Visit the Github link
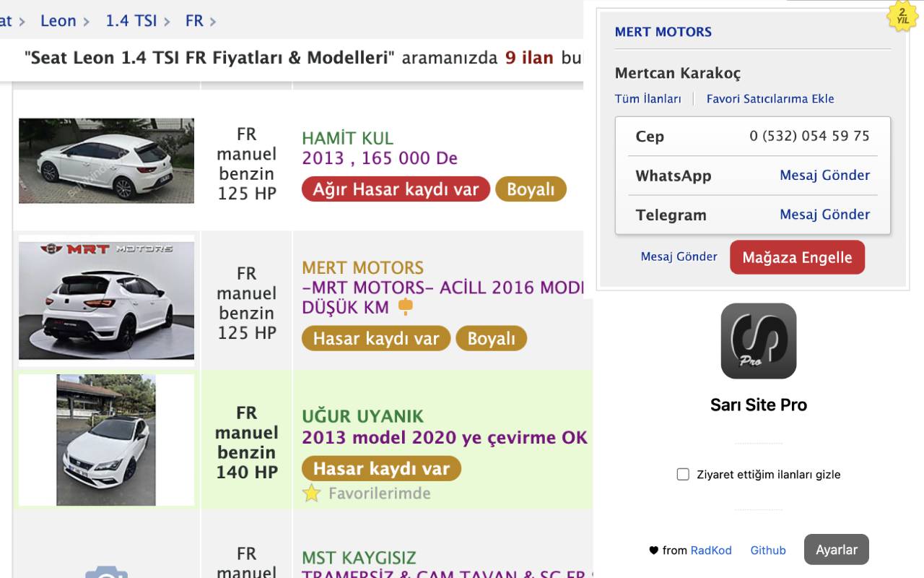The width and height of the screenshot is (924, 578). tap(768, 551)
